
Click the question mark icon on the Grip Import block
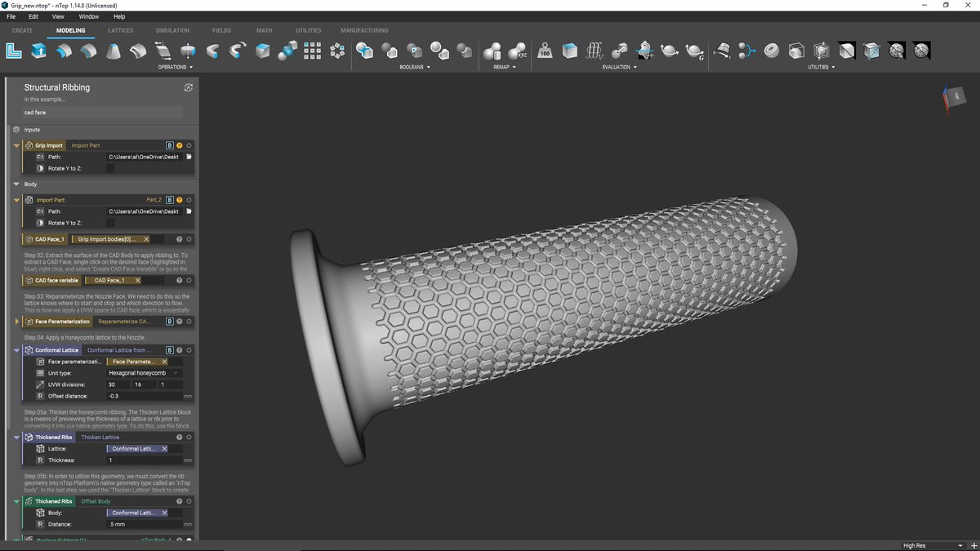[178, 144]
